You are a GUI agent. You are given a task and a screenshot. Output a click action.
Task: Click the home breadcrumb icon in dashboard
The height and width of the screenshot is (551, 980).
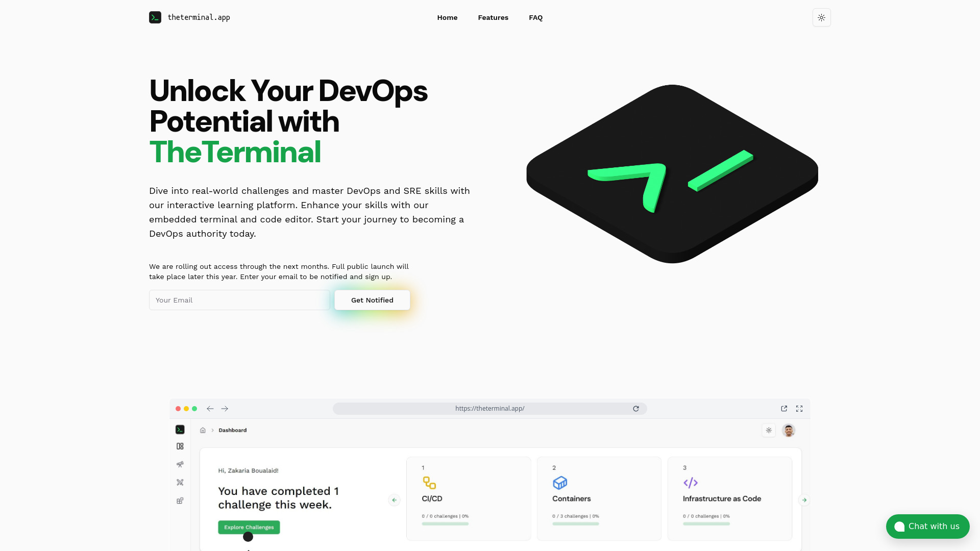(203, 430)
